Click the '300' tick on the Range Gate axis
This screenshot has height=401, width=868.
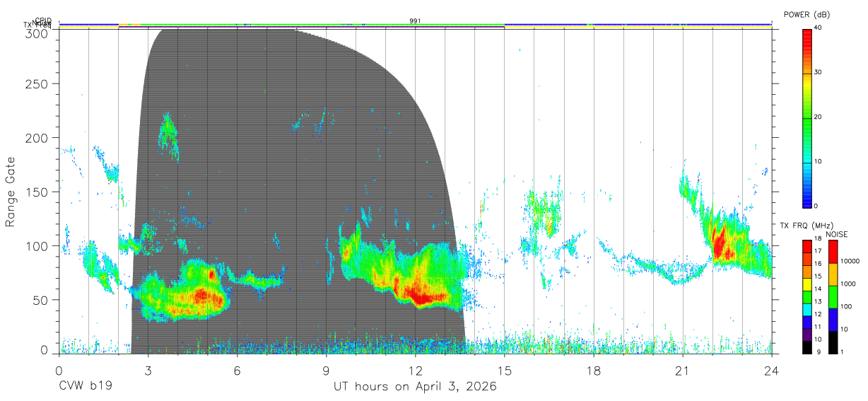coord(38,33)
